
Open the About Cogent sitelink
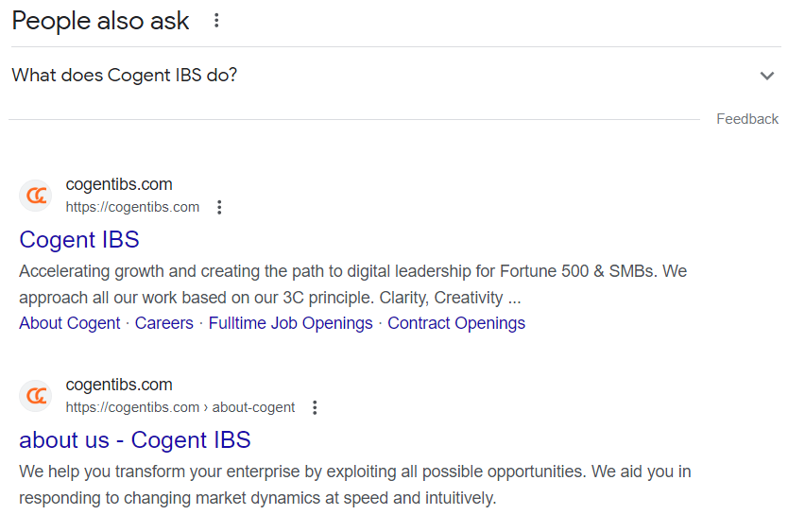click(70, 323)
